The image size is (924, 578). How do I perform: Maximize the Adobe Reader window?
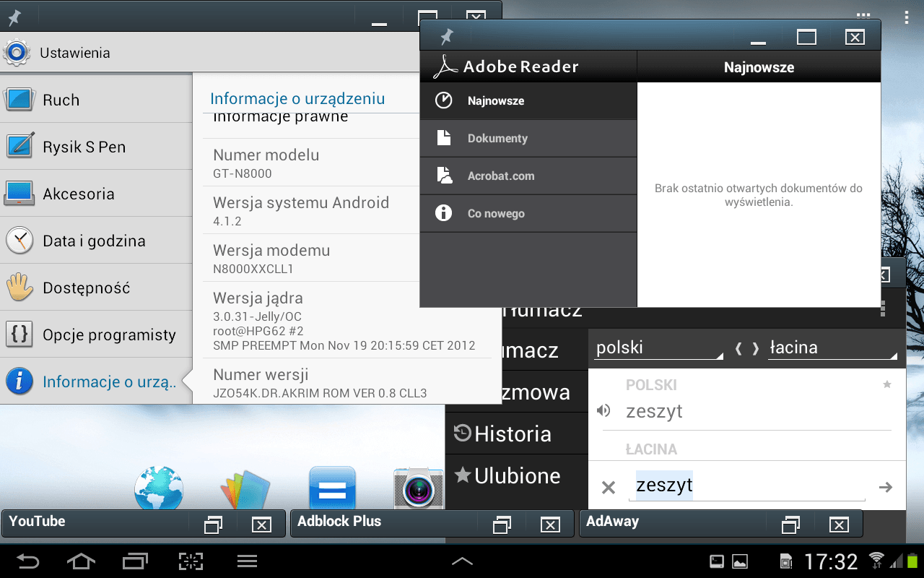[x=806, y=37]
